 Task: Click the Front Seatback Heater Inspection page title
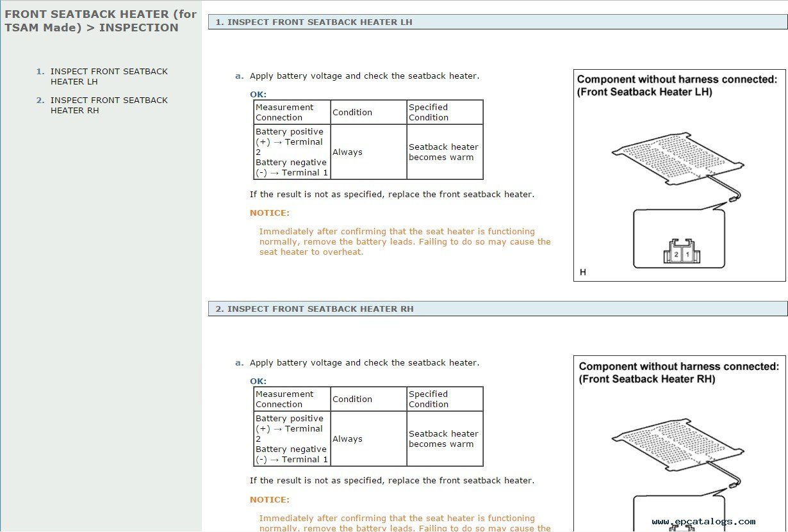(100, 20)
